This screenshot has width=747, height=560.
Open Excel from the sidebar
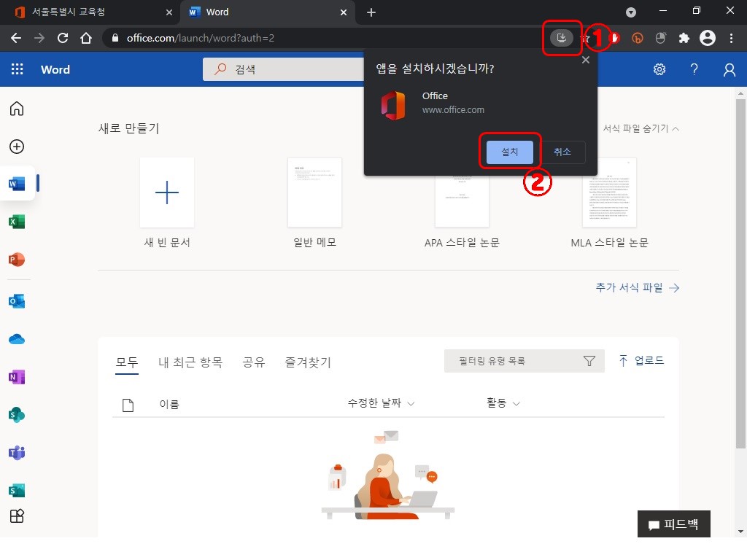(17, 222)
